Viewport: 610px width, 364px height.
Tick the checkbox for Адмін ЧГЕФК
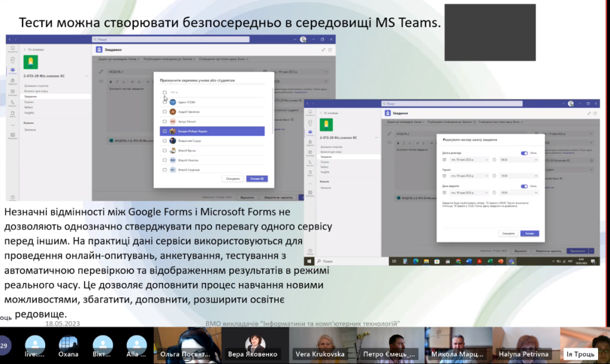(x=164, y=102)
